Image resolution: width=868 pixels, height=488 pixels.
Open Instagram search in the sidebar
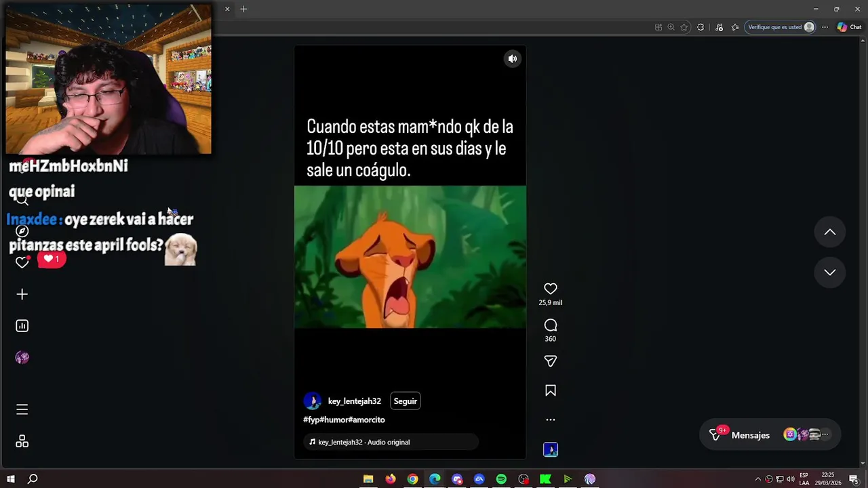point(22,199)
